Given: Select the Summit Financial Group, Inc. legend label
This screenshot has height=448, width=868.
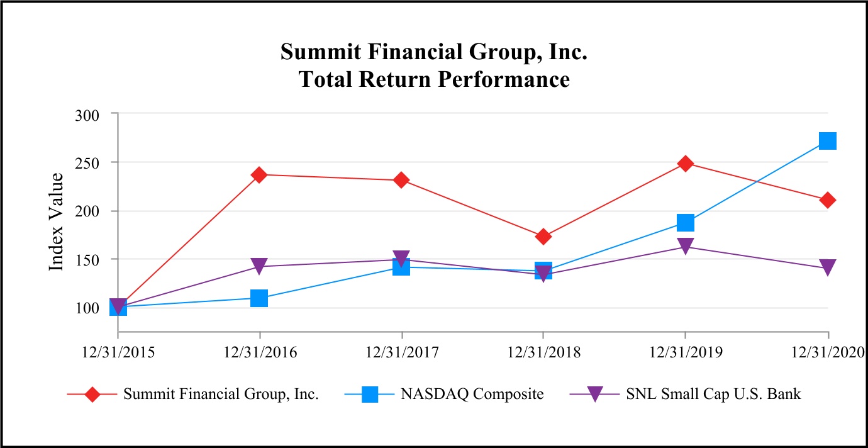Looking at the screenshot, I should tap(221, 395).
